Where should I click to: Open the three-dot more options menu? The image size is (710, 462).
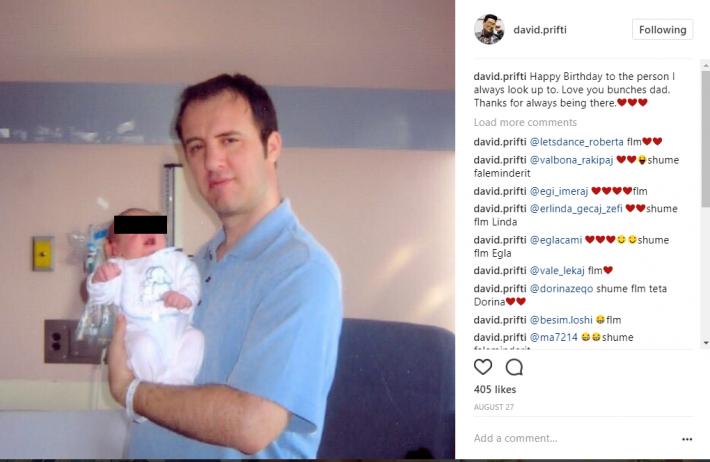tap(687, 439)
